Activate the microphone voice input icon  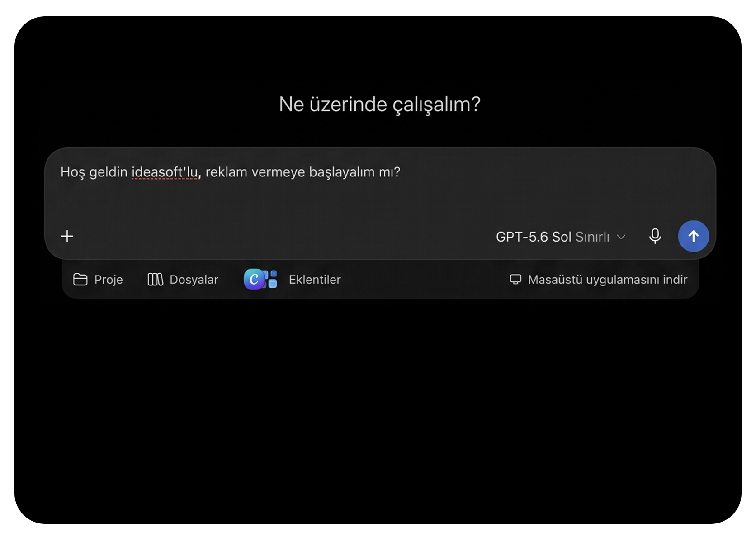point(655,236)
